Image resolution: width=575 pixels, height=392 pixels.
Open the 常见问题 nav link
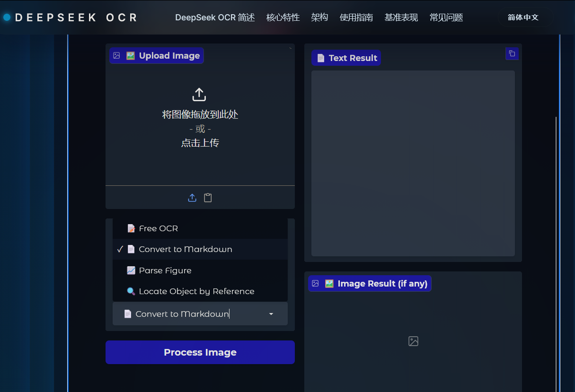click(x=446, y=17)
